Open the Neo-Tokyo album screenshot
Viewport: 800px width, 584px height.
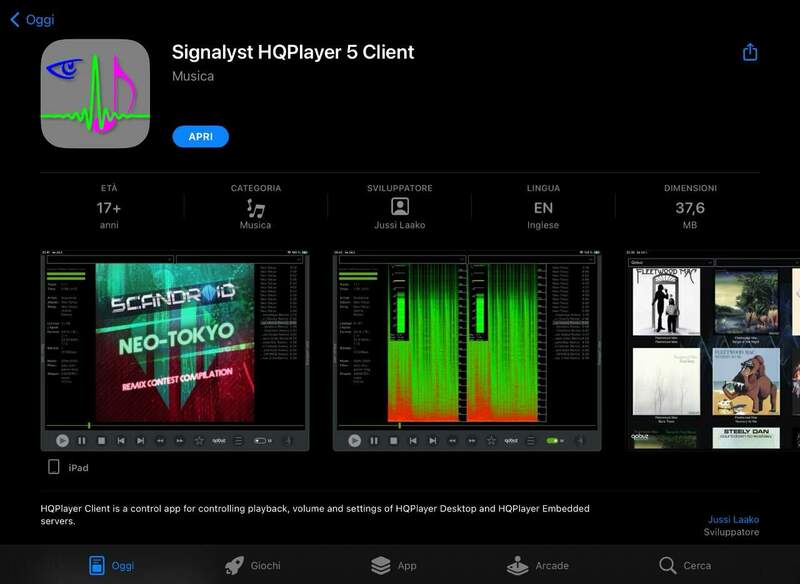[175, 350]
